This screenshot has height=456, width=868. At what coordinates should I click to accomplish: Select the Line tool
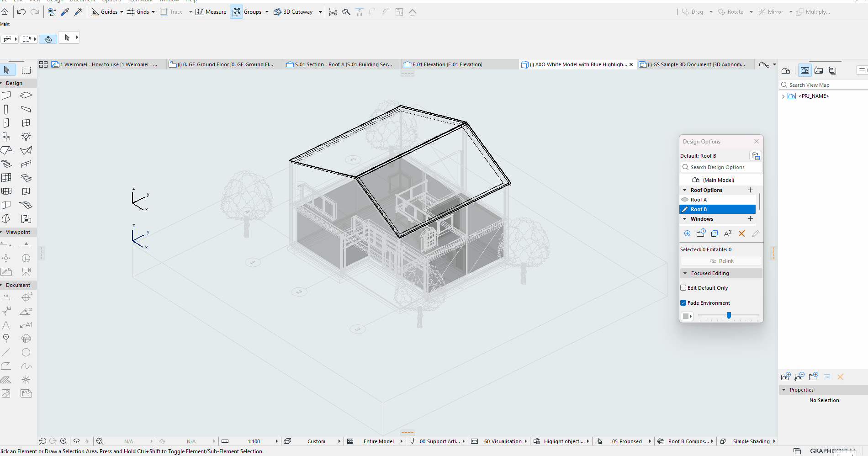tap(6, 353)
